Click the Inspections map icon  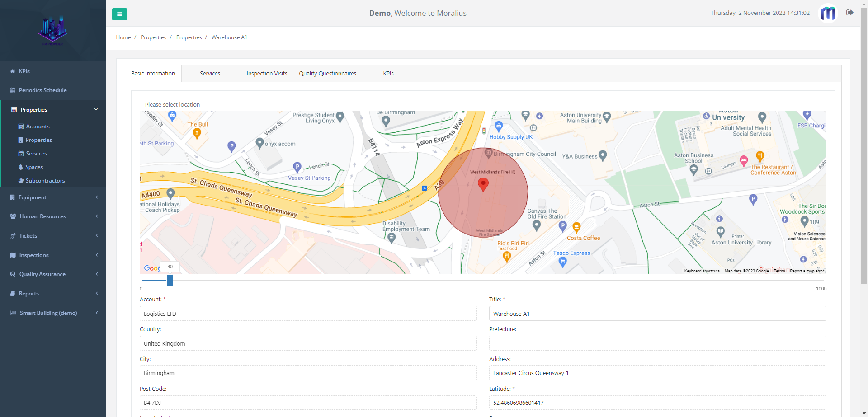13,255
